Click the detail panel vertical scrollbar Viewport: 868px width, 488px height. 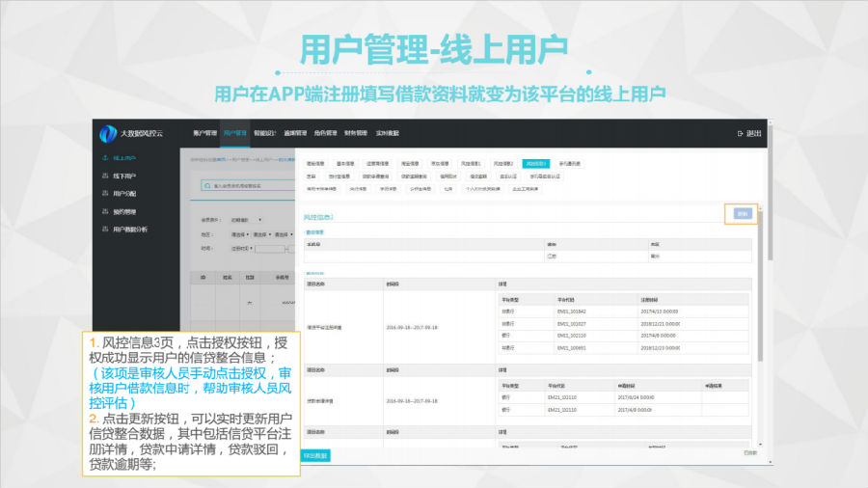coord(761,289)
